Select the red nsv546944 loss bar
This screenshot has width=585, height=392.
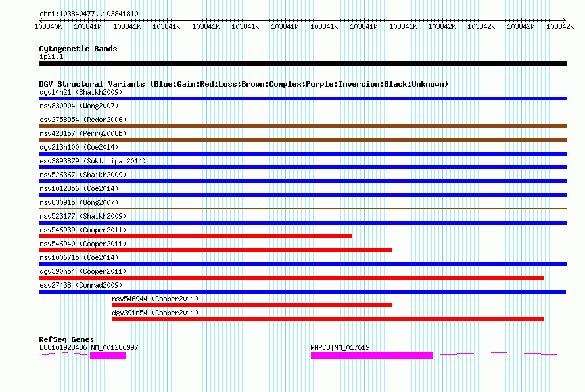click(252, 305)
